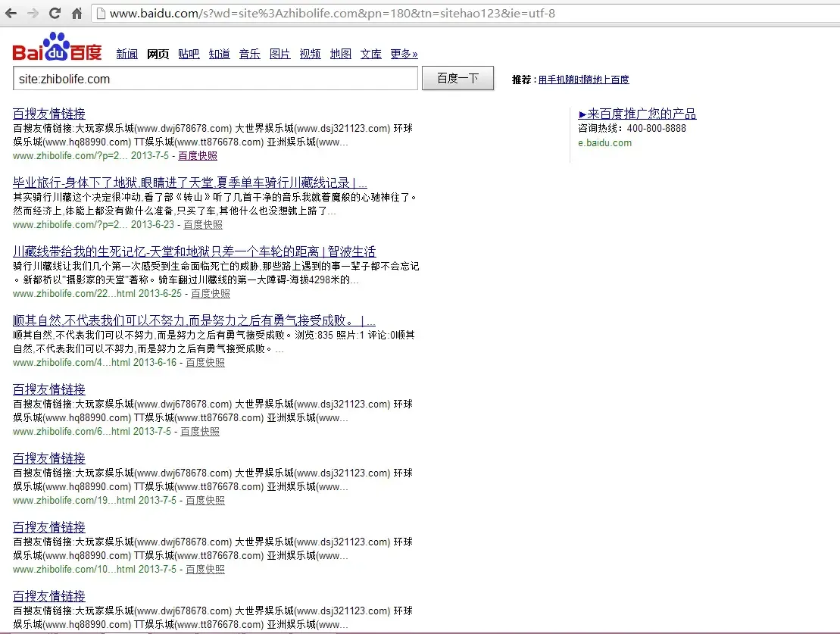Open 来百度推广您的产品 ad link

638,114
